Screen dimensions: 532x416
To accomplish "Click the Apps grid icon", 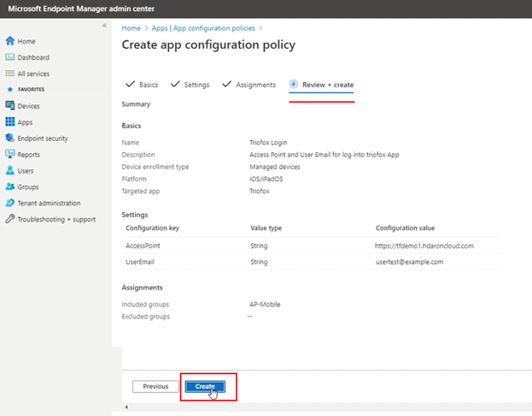I will 10,121.
